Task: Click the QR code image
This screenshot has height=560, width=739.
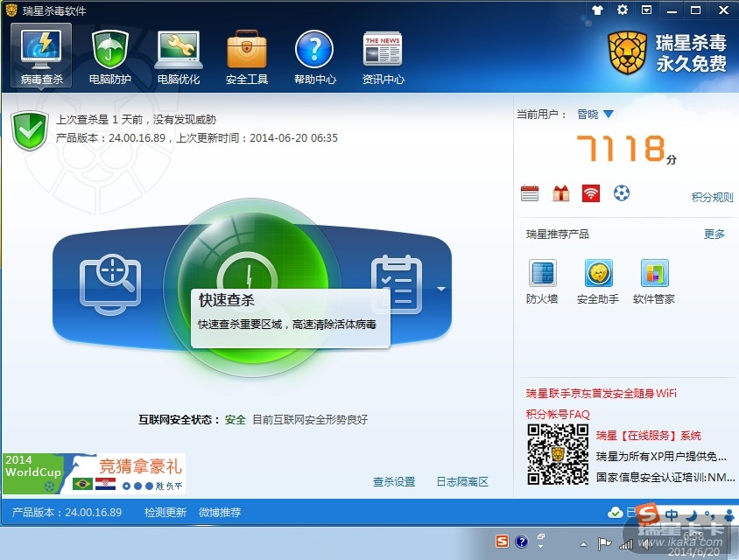Action: 558,454
